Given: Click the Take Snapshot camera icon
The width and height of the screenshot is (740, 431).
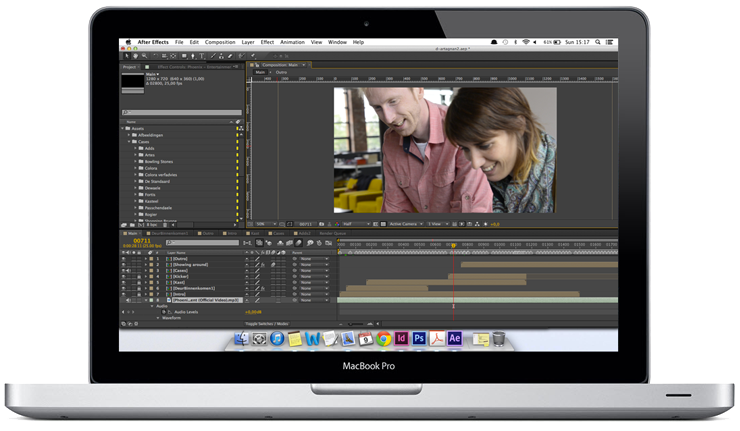Looking at the screenshot, I should pos(321,224).
